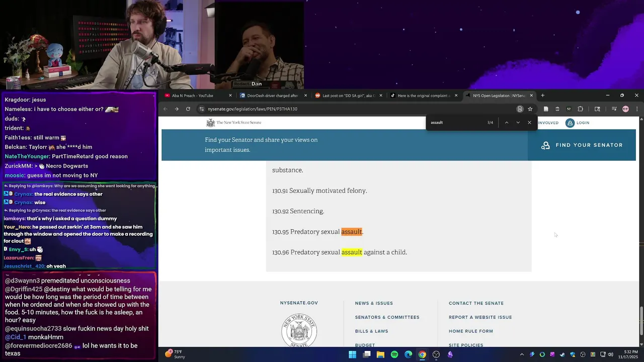Image resolution: width=644 pixels, height=362 pixels.
Task: Close the original complaint TikTok tab
Action: [x=456, y=96]
